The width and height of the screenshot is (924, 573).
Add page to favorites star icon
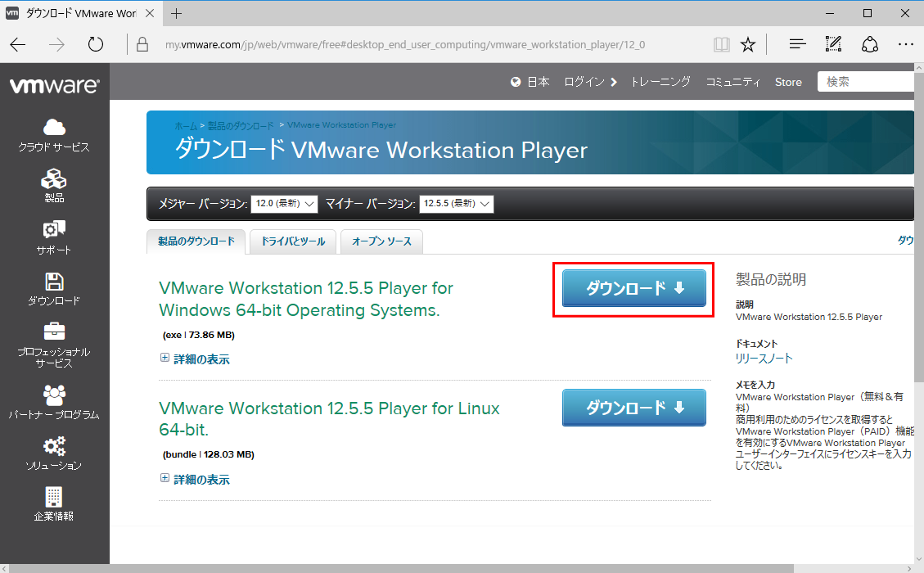tap(748, 44)
